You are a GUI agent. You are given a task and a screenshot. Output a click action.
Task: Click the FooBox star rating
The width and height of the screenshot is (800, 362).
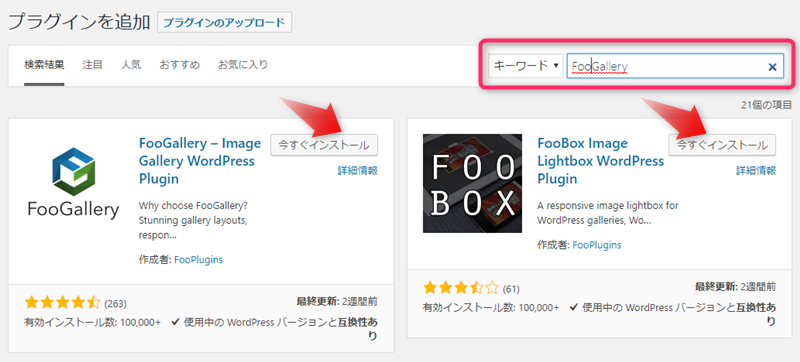[461, 288]
